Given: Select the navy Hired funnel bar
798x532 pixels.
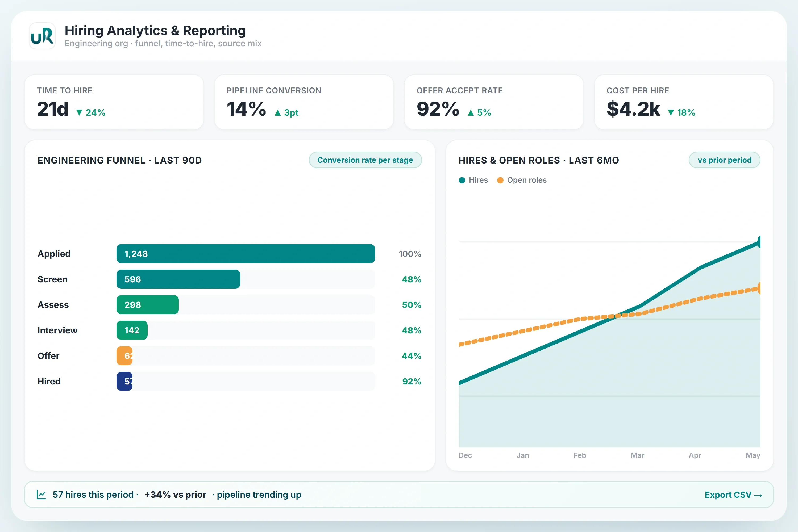Looking at the screenshot, I should click(124, 381).
